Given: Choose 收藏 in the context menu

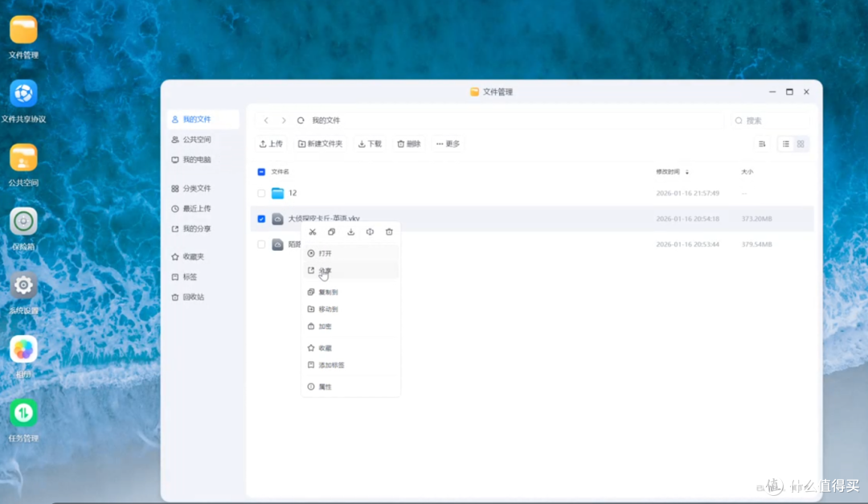Looking at the screenshot, I should pyautogui.click(x=350, y=348).
